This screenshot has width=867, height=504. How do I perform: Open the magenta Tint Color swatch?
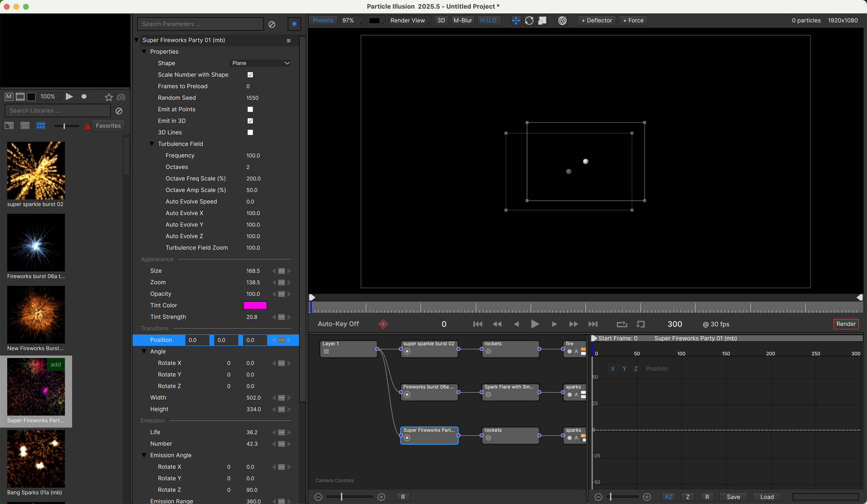[255, 305]
